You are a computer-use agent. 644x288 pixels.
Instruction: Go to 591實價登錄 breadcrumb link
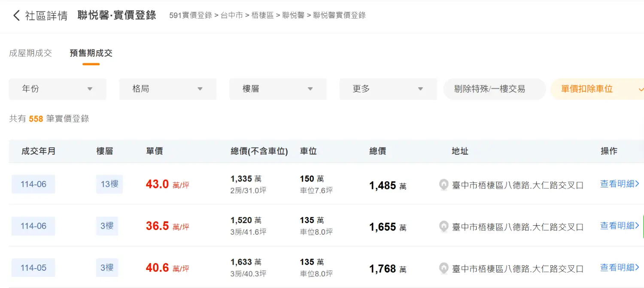[x=191, y=15]
